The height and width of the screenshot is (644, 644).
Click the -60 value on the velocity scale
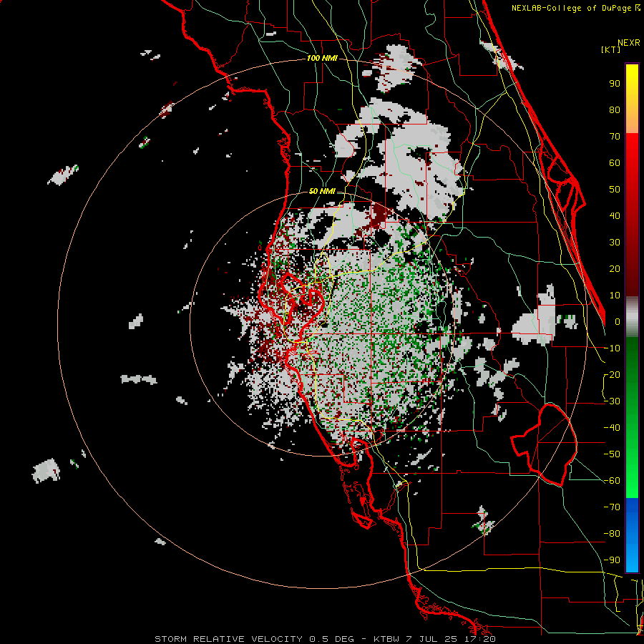612,481
